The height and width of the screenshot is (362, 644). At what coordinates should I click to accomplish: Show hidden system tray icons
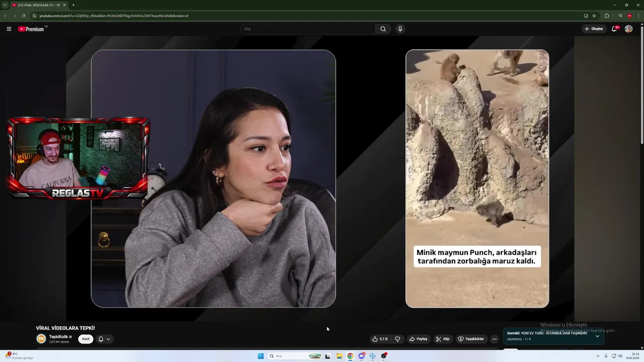coord(598,356)
